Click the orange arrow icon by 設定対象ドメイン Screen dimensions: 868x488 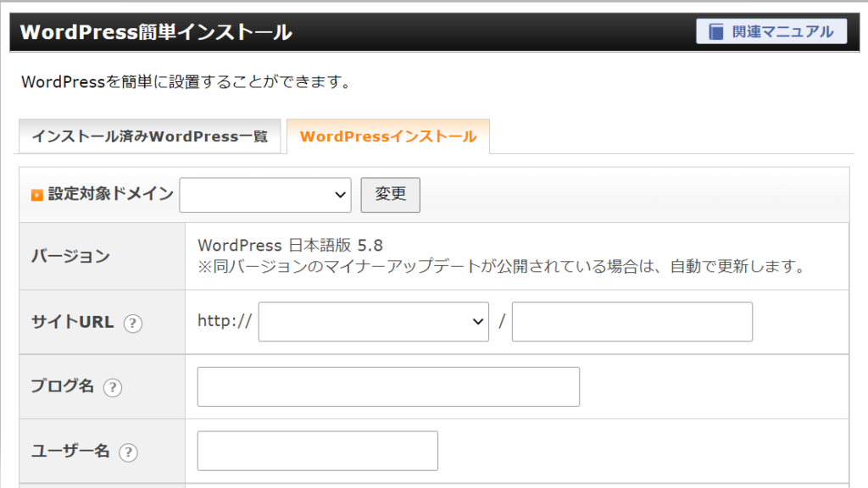(x=36, y=195)
